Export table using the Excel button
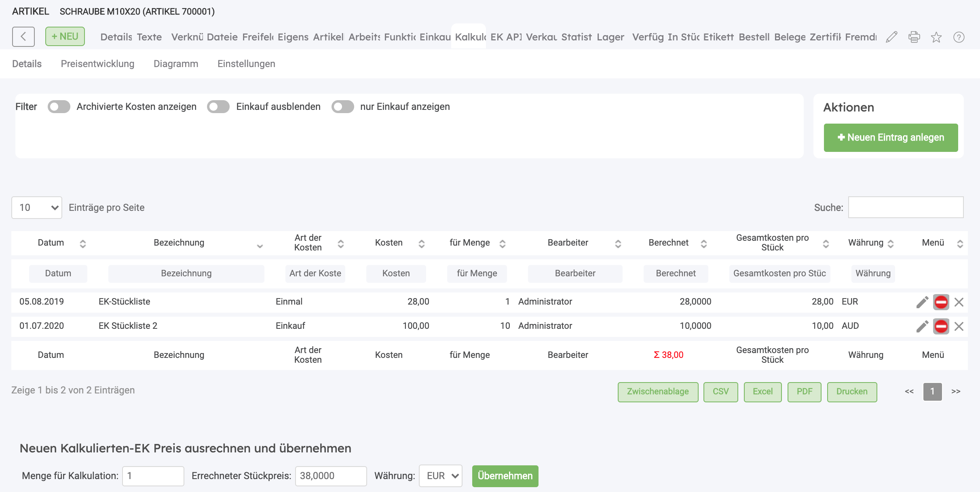 tap(763, 392)
